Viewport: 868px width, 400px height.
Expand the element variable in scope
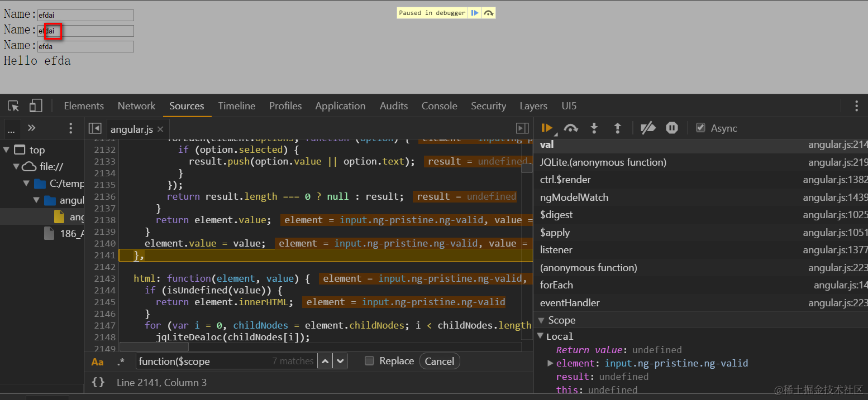550,363
